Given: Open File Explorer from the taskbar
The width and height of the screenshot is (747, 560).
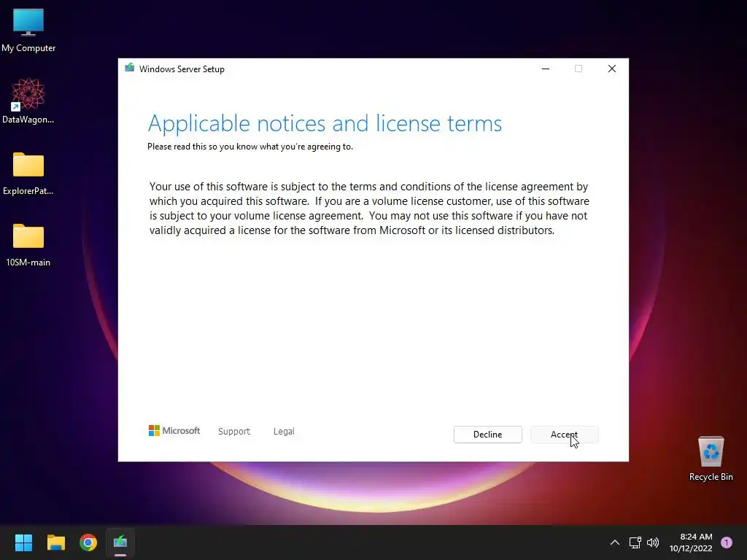Looking at the screenshot, I should (x=55, y=542).
